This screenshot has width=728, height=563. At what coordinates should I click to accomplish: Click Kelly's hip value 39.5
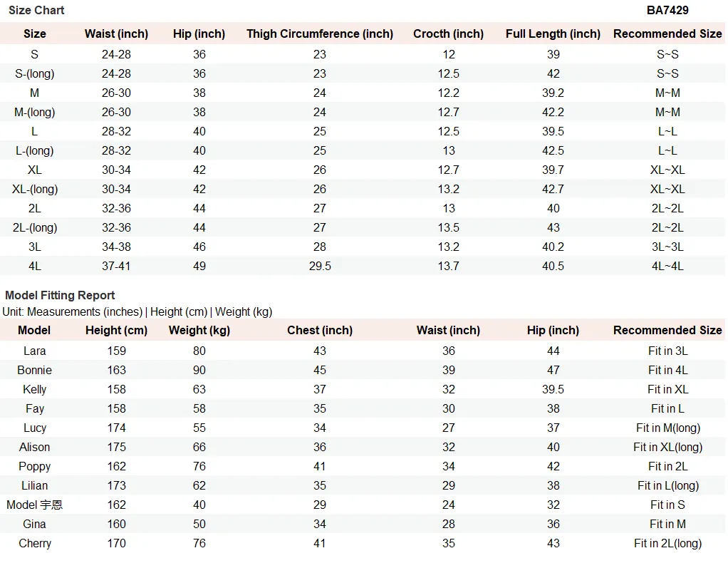[553, 389]
